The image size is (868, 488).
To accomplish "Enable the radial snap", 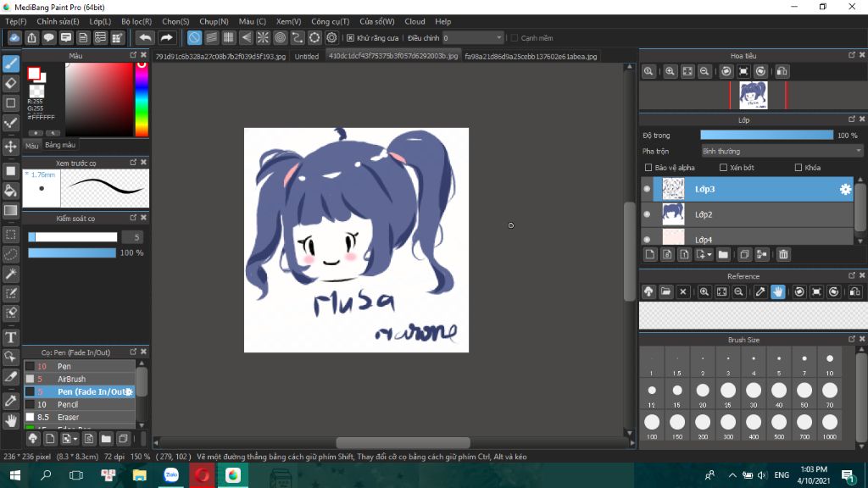I will click(263, 37).
